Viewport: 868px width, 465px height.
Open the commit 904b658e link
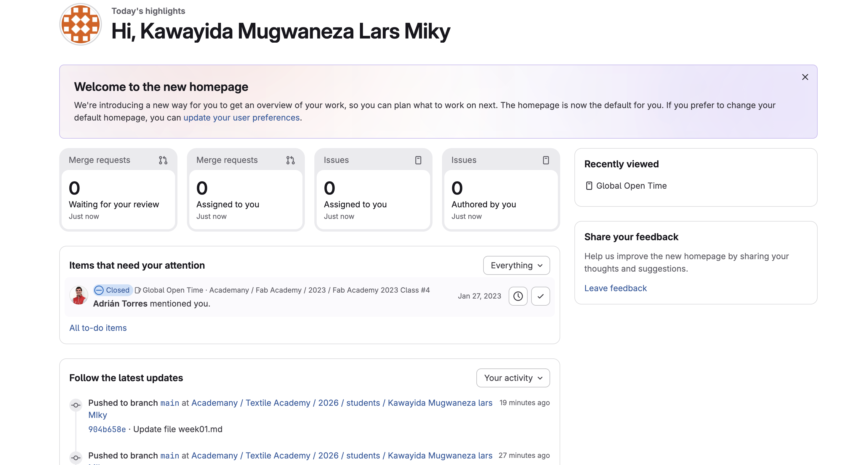coord(107,429)
